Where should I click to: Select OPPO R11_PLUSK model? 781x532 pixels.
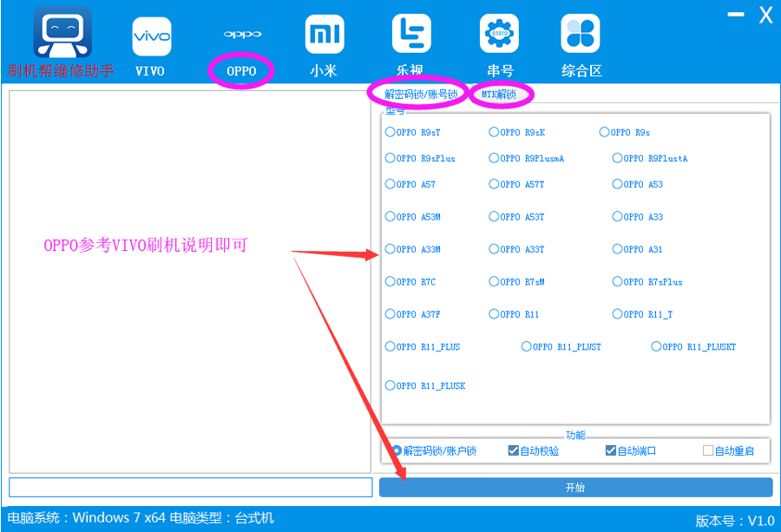coord(425,385)
